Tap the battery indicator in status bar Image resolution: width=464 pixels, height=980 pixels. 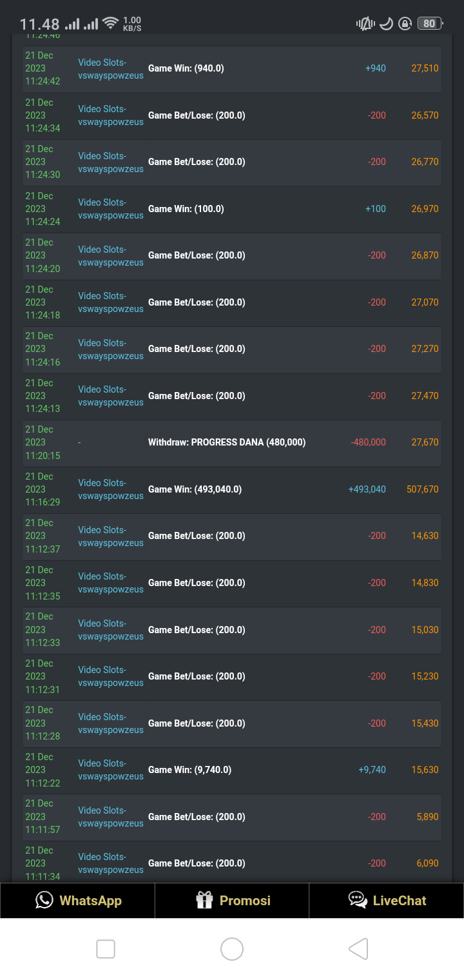click(429, 24)
